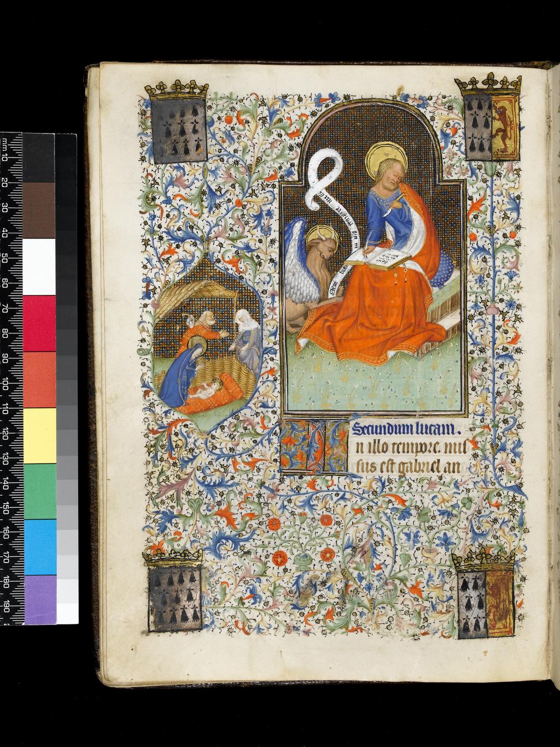Viewport: 560px width, 747px height.
Task: Pick the yellow swatch on color chart
Action: (39, 435)
